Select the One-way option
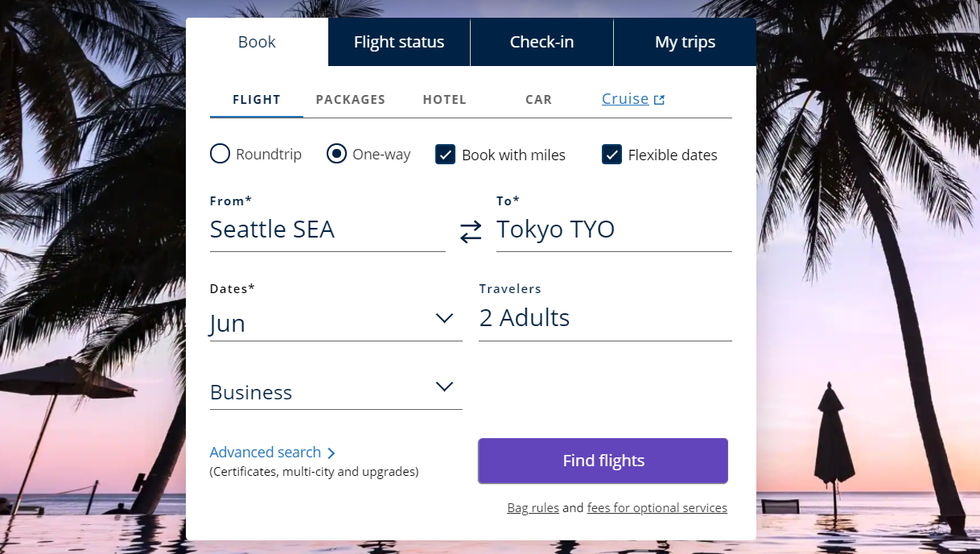 pos(336,153)
